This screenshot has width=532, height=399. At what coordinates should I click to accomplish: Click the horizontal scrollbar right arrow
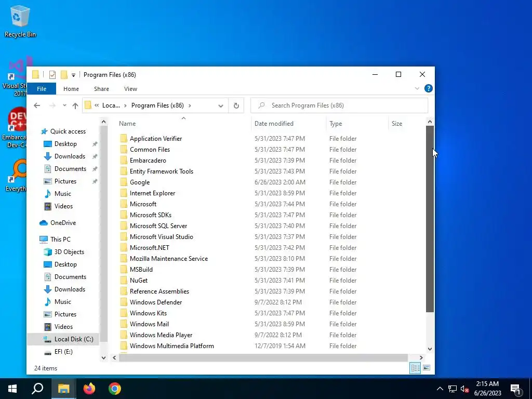tap(421, 357)
